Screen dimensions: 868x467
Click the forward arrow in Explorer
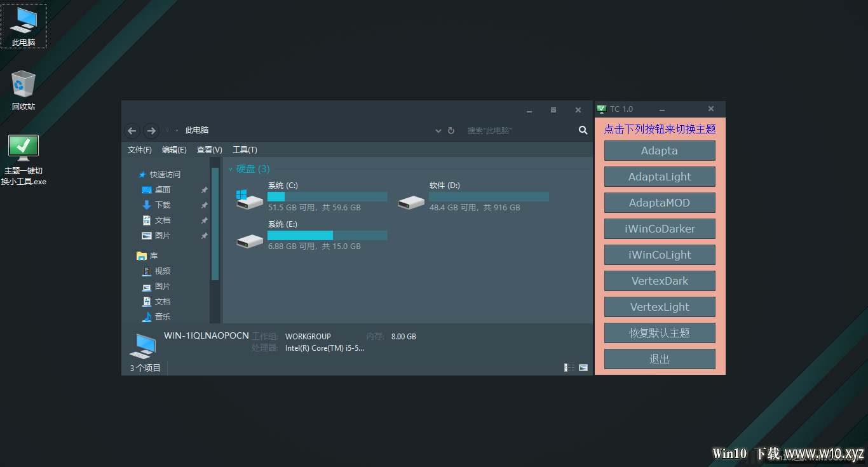151,131
